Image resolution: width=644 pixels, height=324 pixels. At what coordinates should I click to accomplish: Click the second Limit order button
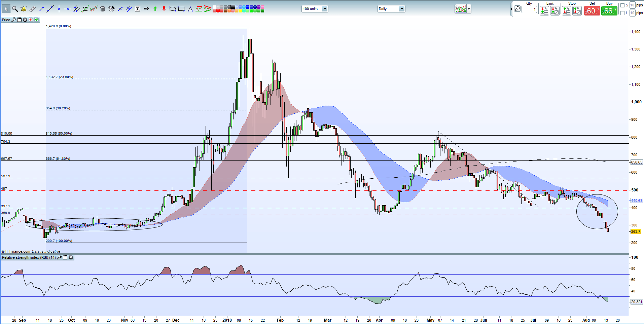click(555, 11)
